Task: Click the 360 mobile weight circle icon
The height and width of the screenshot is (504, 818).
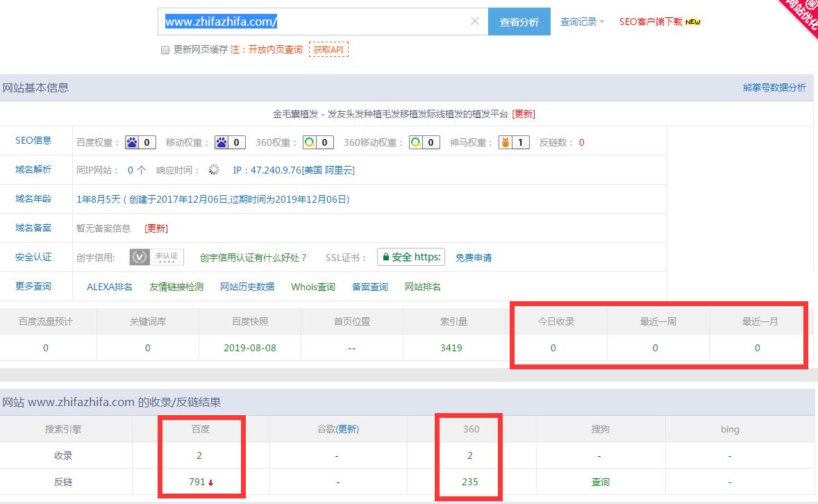Action: tap(417, 142)
